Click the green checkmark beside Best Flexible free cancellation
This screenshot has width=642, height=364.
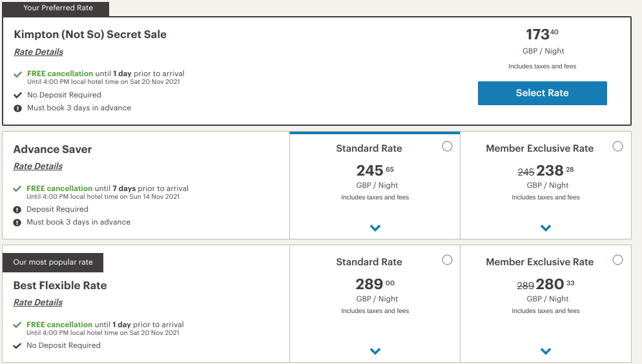point(17,325)
